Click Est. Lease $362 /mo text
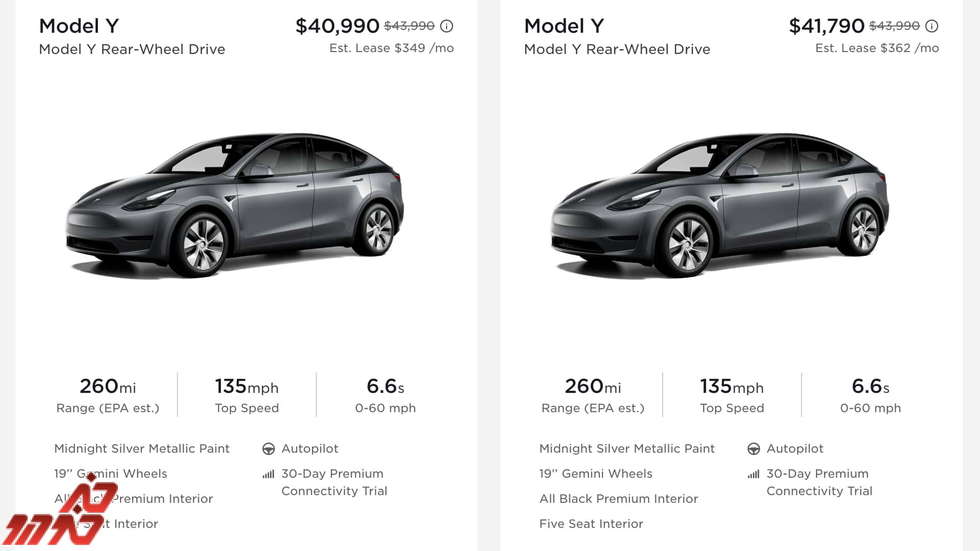 [877, 48]
